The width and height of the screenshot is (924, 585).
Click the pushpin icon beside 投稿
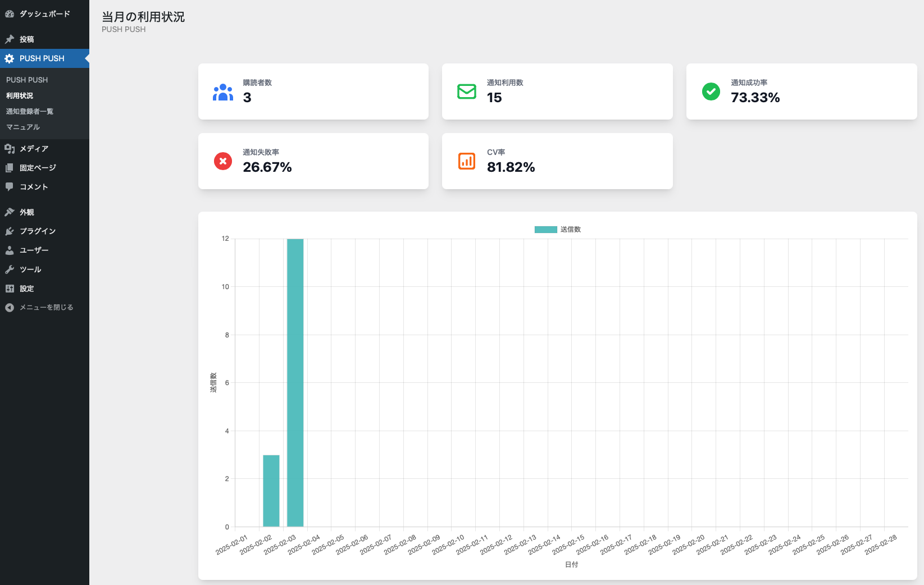tap(10, 39)
